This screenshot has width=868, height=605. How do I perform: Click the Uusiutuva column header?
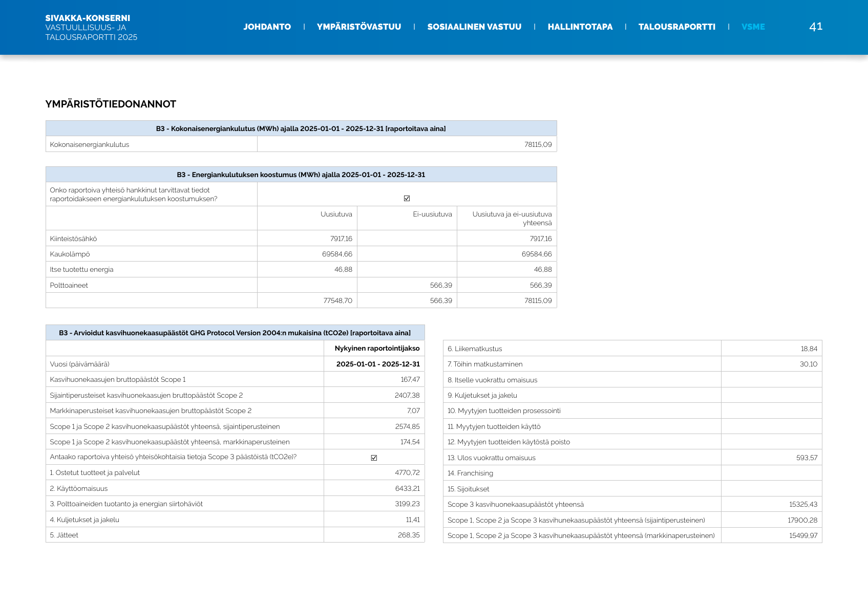pos(336,214)
